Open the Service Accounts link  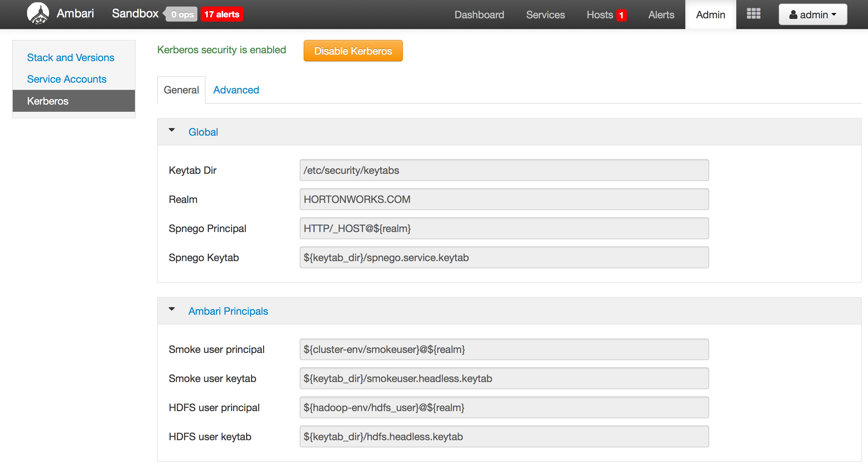click(x=67, y=79)
